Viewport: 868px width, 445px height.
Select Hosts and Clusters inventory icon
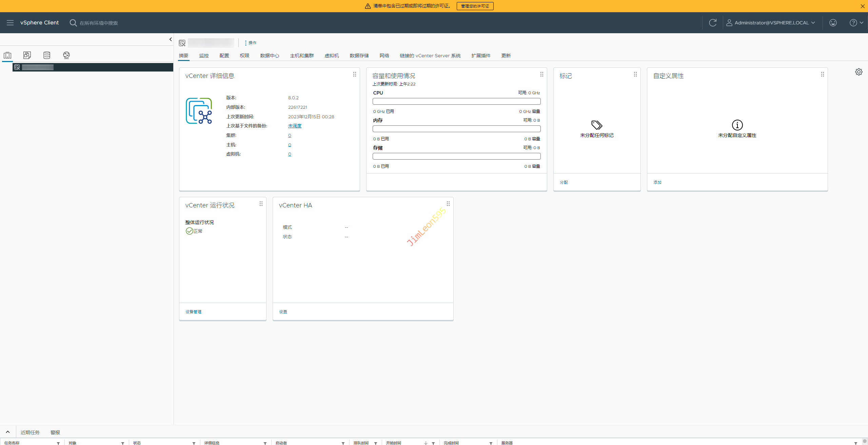(x=7, y=55)
